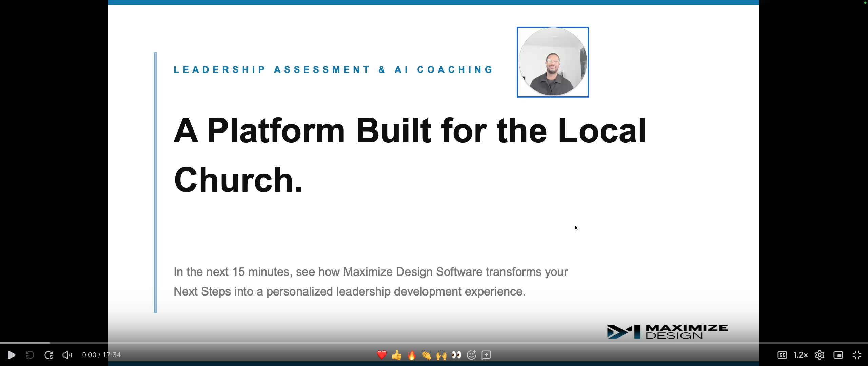Rewind five seconds
The image size is (868, 366).
point(30,355)
